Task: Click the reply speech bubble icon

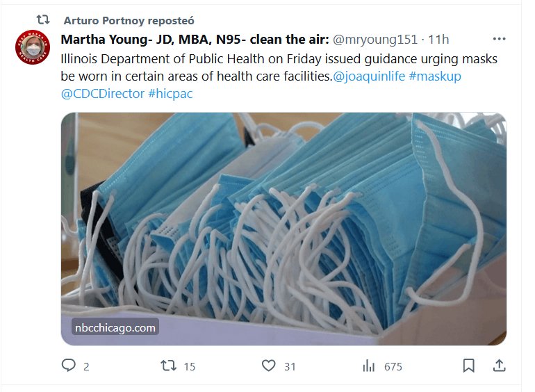Action: pos(68,366)
